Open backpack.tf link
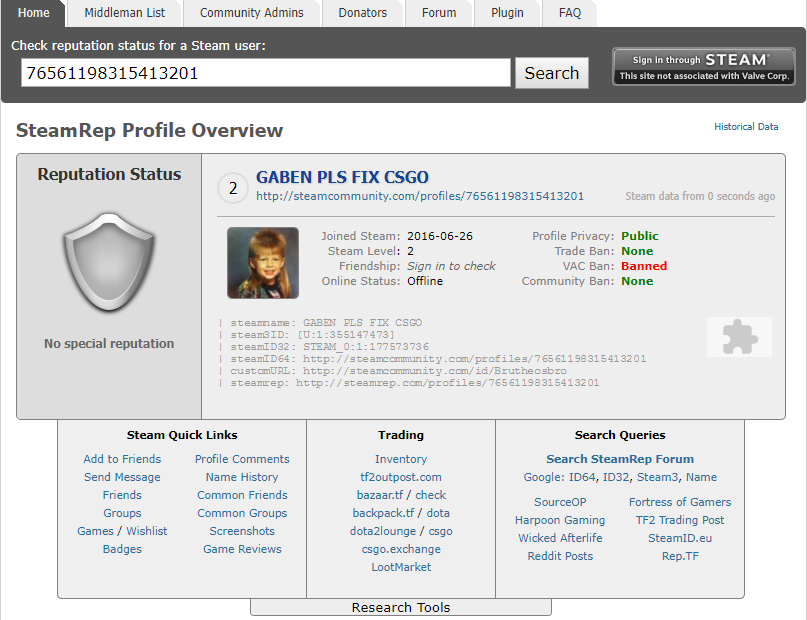The height and width of the screenshot is (620, 807). pyautogui.click(x=383, y=513)
